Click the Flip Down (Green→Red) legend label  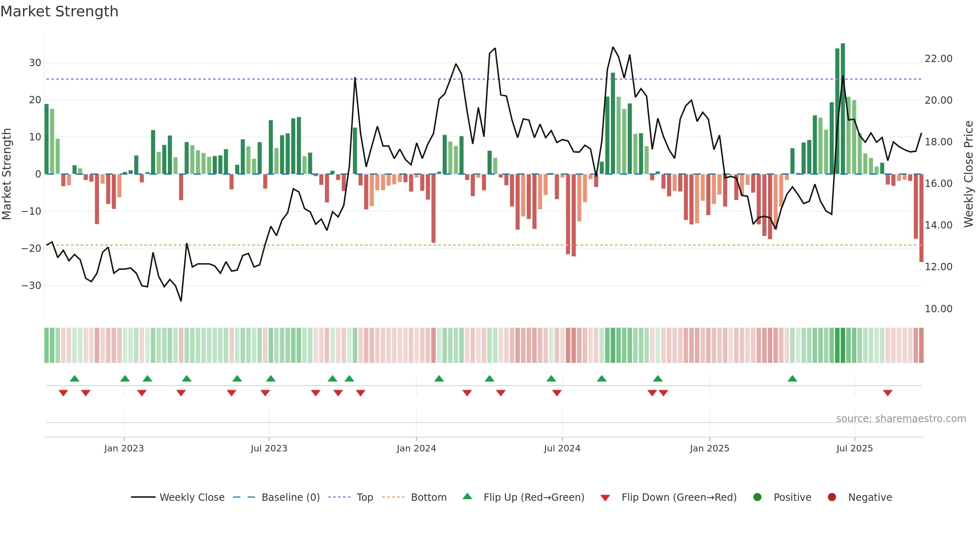(679, 497)
